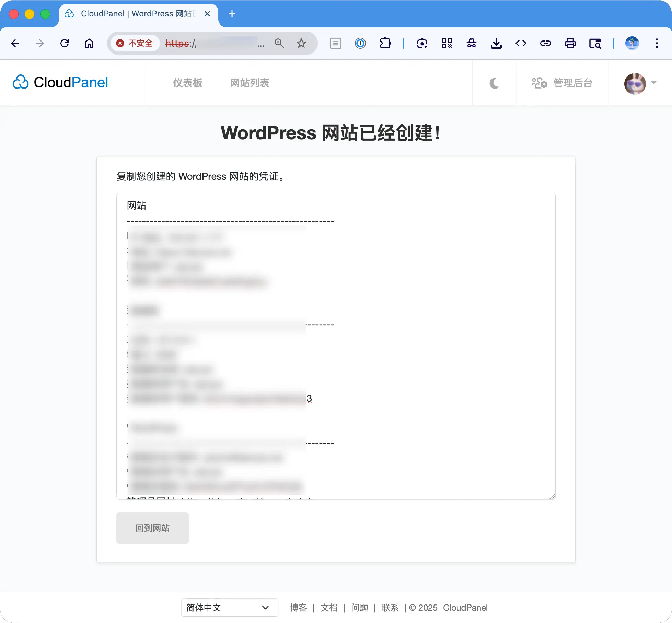Click the browser home icon
Viewport: 672px width, 623px height.
[89, 43]
